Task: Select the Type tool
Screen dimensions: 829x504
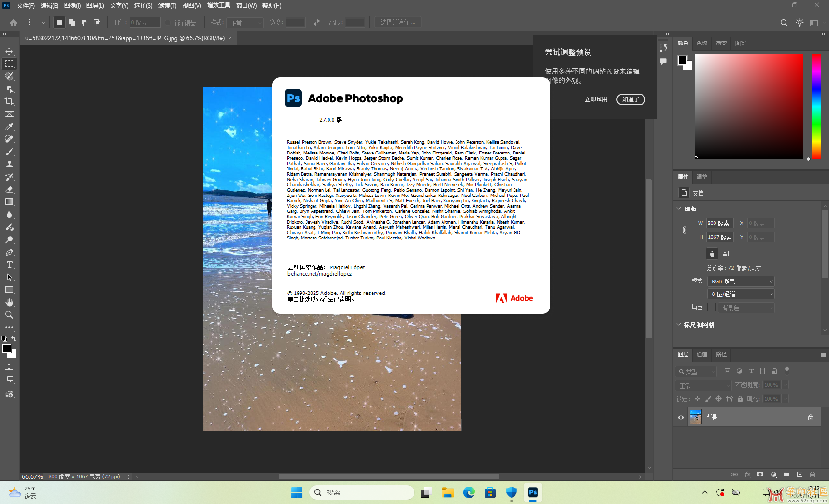Action: tap(9, 265)
